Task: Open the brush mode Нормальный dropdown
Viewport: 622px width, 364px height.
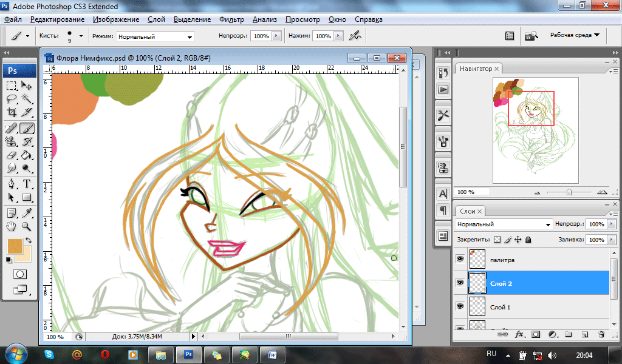Action: pyautogui.click(x=155, y=36)
